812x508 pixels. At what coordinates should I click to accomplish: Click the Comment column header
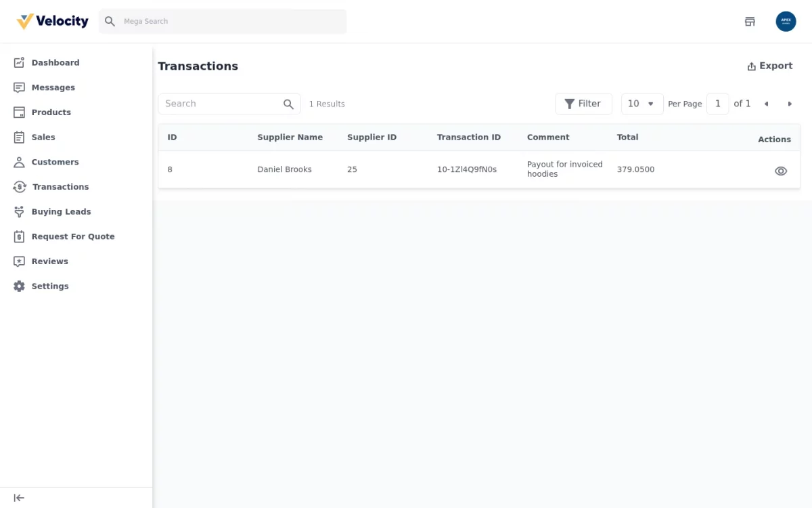click(548, 137)
